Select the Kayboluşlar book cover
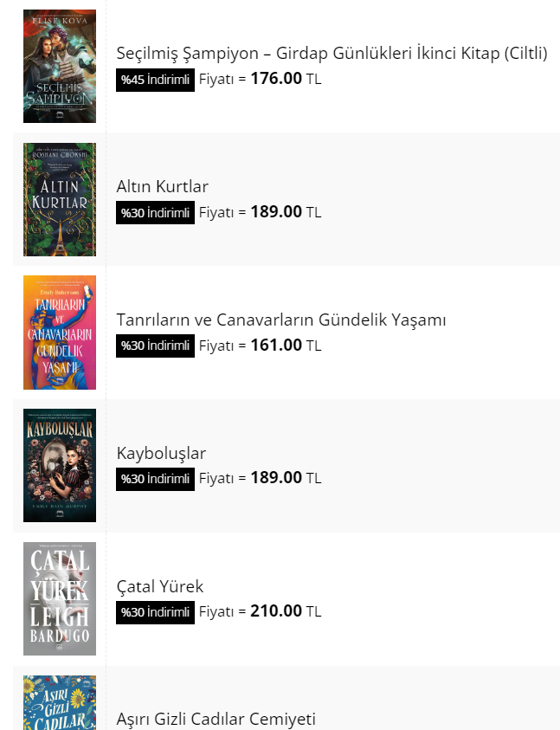 [x=60, y=466]
